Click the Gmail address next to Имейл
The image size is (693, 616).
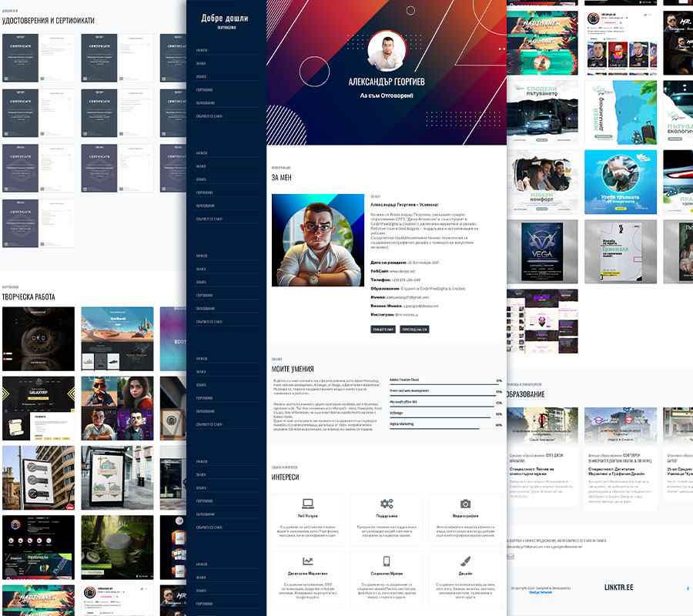click(x=407, y=297)
